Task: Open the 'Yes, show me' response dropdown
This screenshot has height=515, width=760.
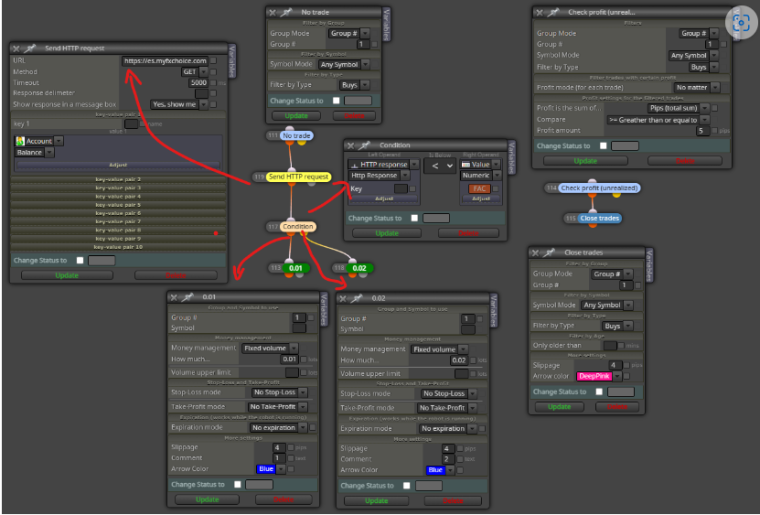Action: click(179, 104)
